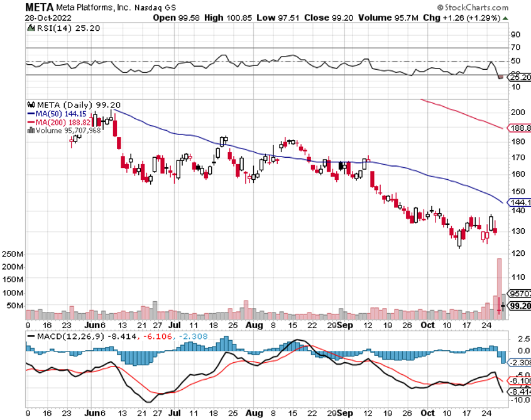This screenshot has width=531, height=420.
Task: Click the 110 price axis label
Action: (x=517, y=277)
